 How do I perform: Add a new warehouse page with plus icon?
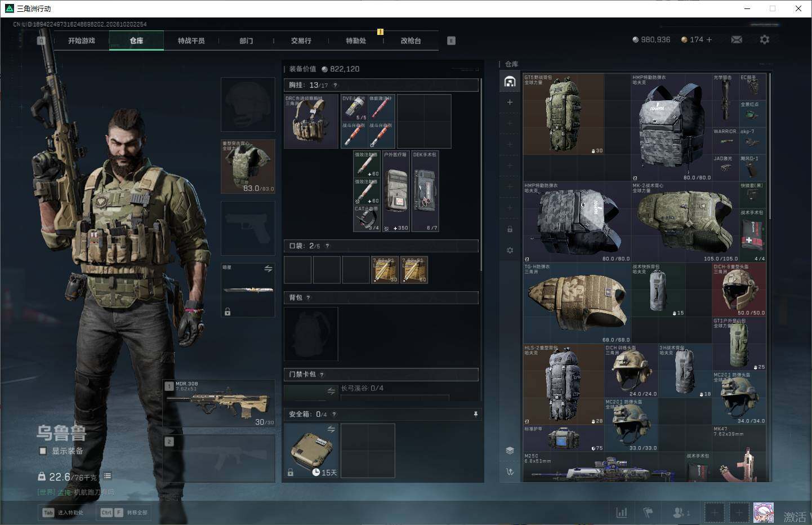click(510, 103)
